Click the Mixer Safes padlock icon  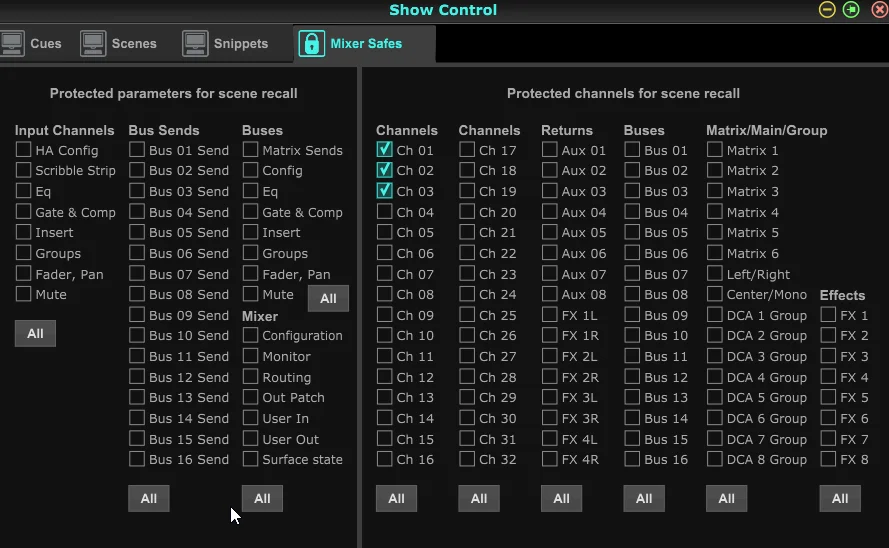click(x=311, y=44)
